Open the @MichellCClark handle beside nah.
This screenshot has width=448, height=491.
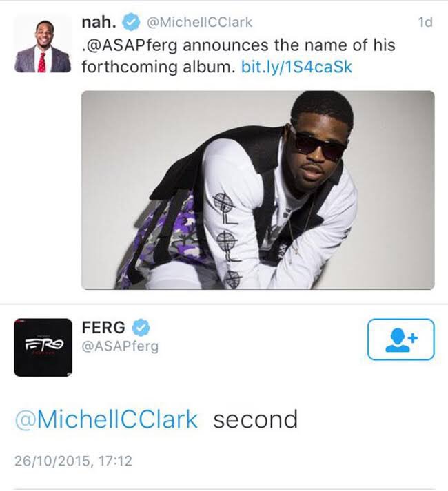coord(199,22)
